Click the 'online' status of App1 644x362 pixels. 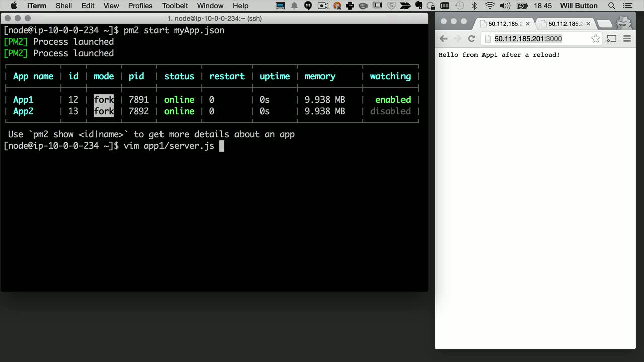tap(179, 100)
